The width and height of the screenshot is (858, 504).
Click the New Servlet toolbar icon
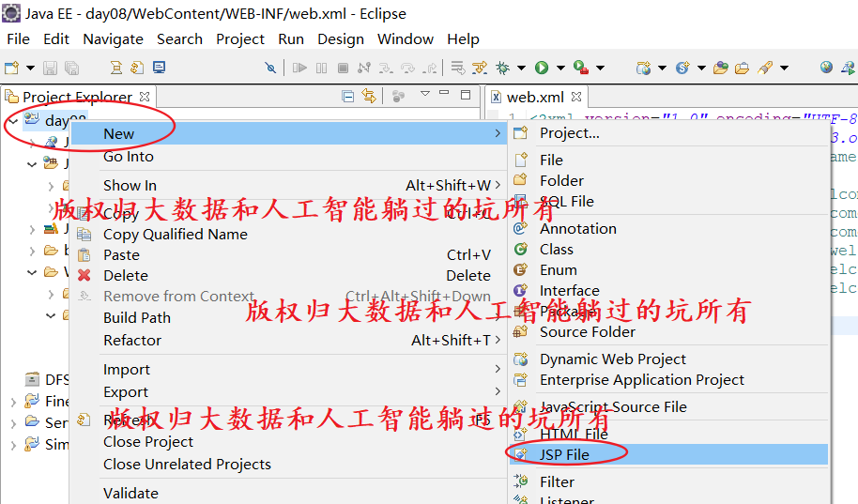coord(682,68)
